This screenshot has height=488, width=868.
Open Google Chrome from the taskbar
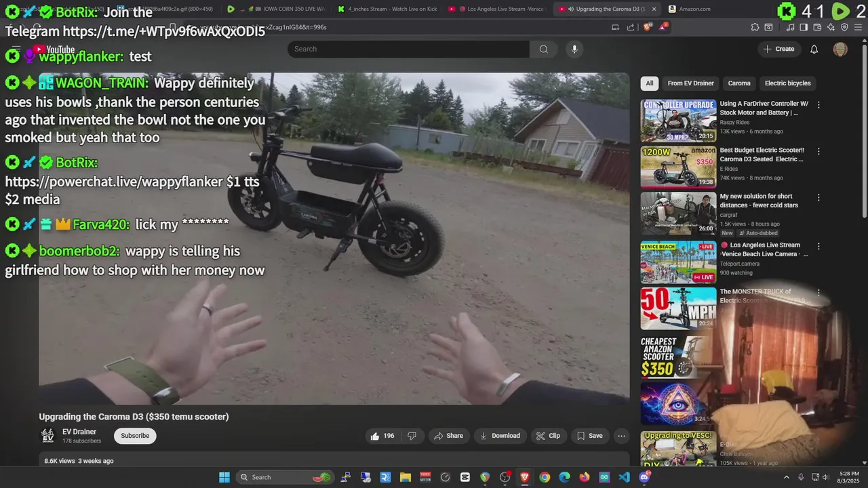pyautogui.click(x=545, y=477)
